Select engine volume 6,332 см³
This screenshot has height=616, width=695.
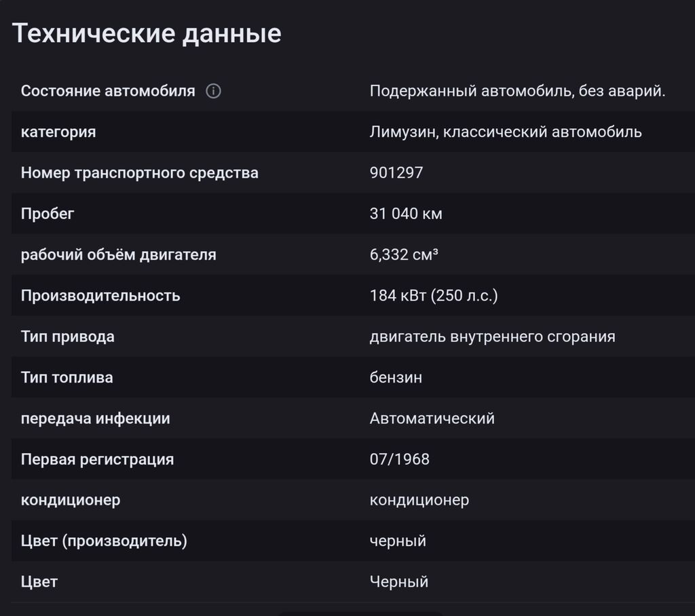404,255
